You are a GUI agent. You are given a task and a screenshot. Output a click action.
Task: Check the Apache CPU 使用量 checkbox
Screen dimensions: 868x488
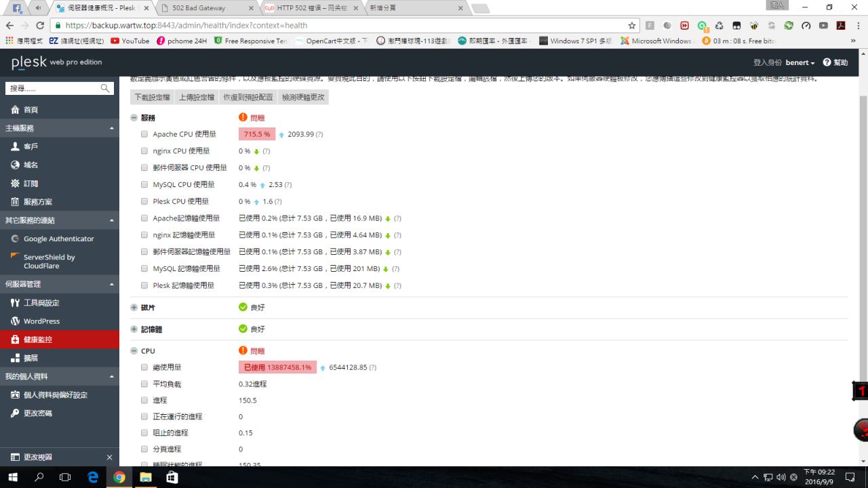(144, 134)
